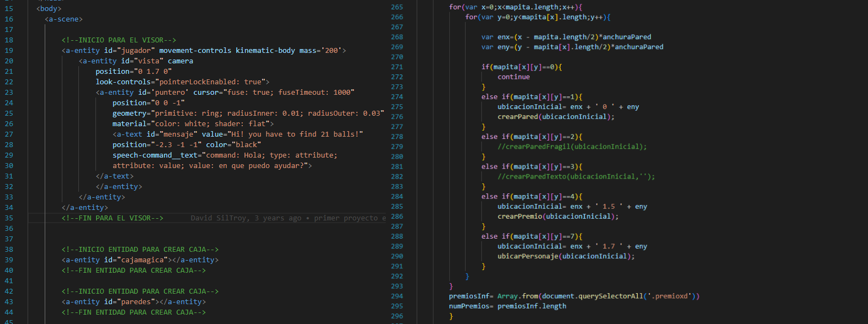Click the attribute value "en que puedo ayudar?" line
Viewport: 868px width, 324px height.
point(212,166)
